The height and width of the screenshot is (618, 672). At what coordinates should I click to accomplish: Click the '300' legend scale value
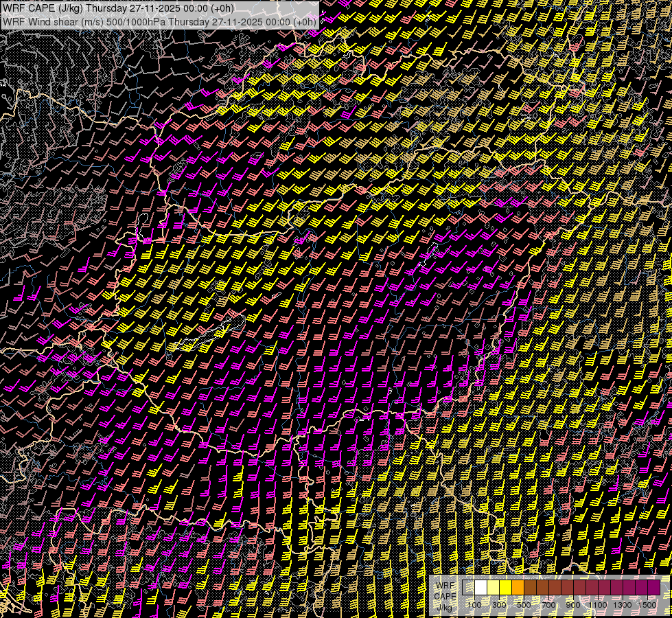point(499,605)
